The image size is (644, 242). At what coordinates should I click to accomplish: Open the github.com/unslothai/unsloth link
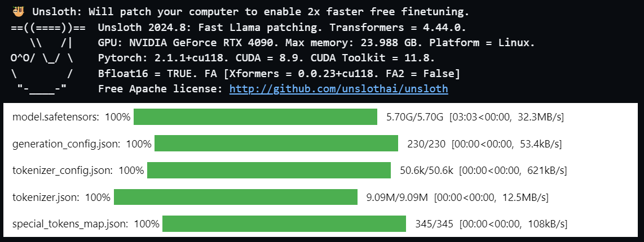(338, 88)
